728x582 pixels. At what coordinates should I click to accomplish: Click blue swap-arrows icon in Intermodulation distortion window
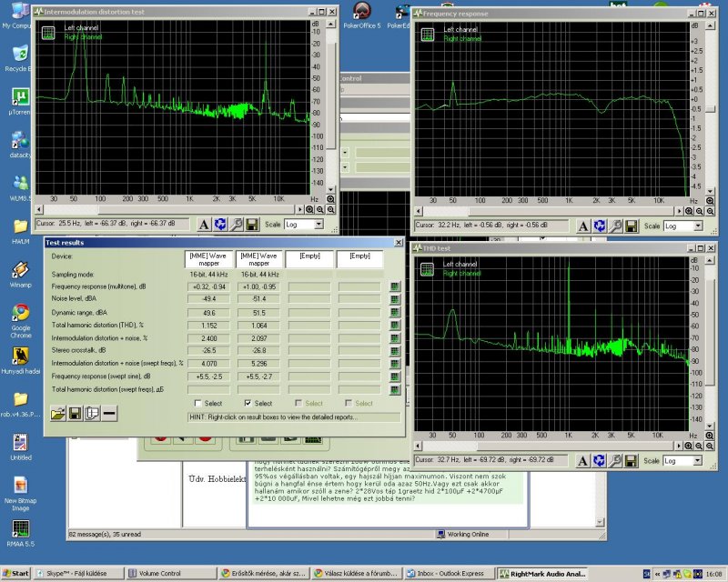220,225
